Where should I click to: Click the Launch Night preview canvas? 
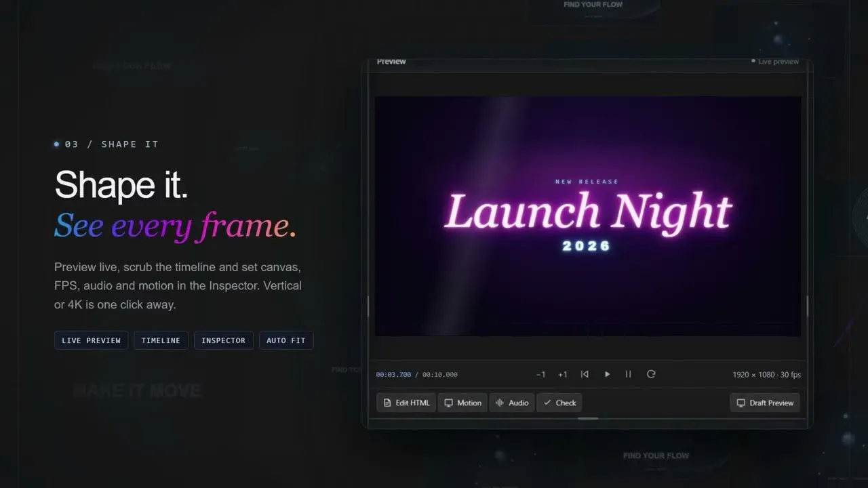coord(588,216)
